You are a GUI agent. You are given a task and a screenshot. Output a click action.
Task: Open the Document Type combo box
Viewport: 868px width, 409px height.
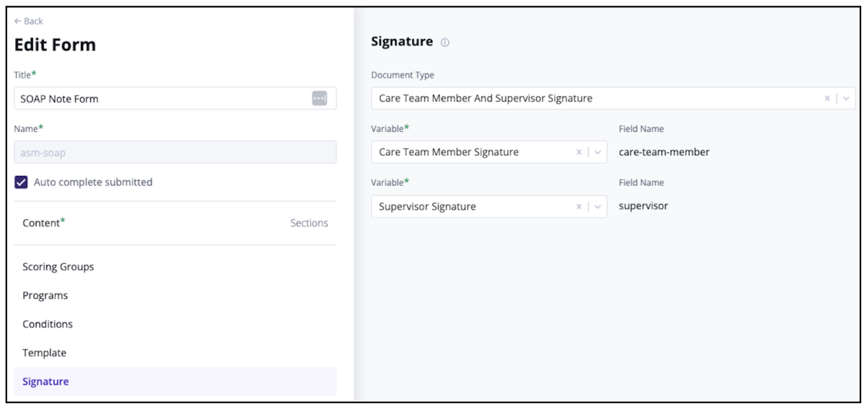tap(569, 98)
